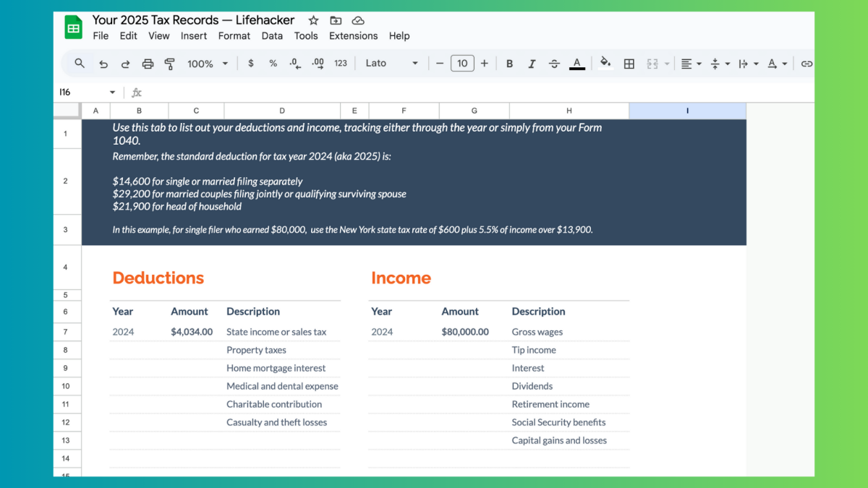868x488 pixels.
Task: Open the Format menu
Action: pos(234,35)
